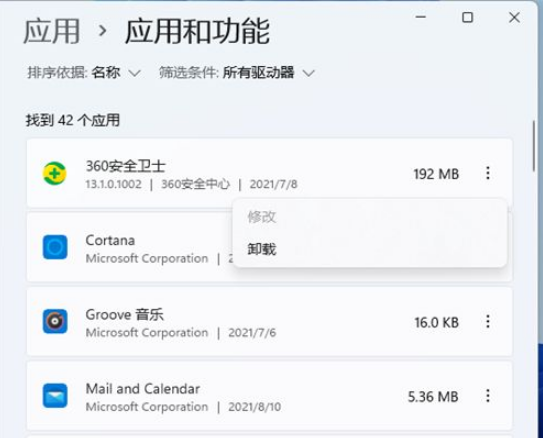Maximize the settings window
This screenshot has width=543, height=438.
tap(468, 17)
